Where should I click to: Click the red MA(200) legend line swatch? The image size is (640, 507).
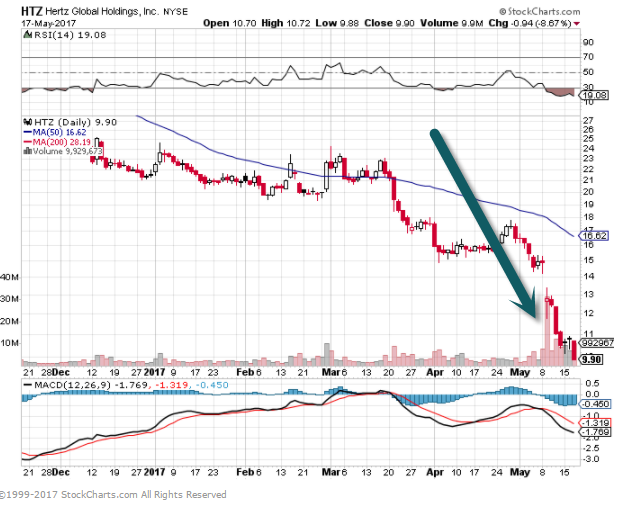click(28, 142)
